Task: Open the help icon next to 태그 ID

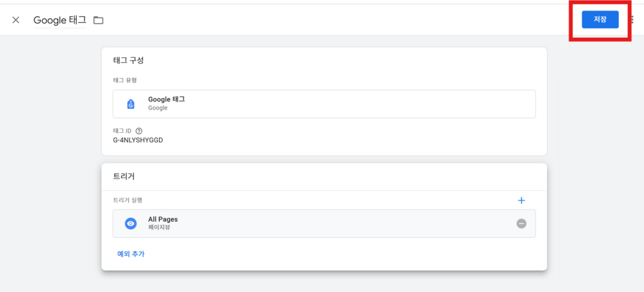Action: pyautogui.click(x=139, y=131)
